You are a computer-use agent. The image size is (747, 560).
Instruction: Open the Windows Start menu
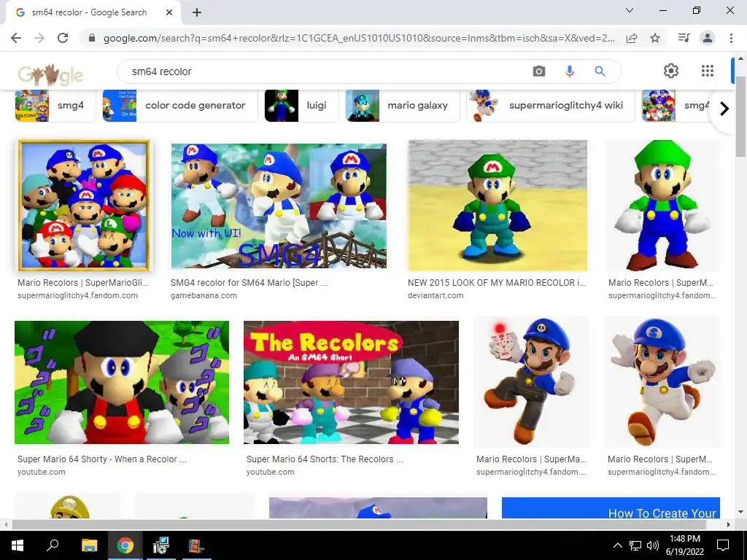coord(18,545)
